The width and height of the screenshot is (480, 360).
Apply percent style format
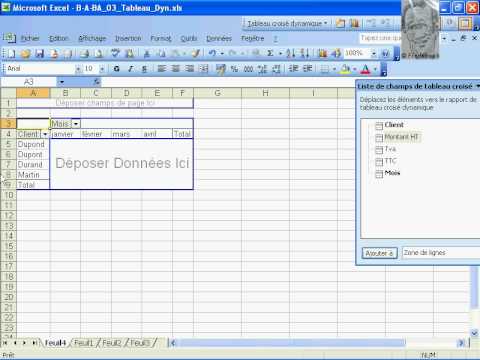[234, 69]
